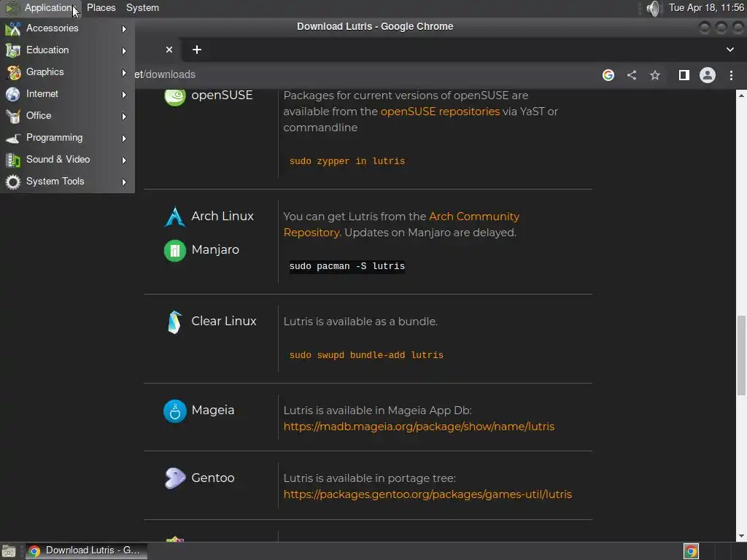This screenshot has height=560, width=747.
Task: Click the share page icon
Action: pos(632,75)
